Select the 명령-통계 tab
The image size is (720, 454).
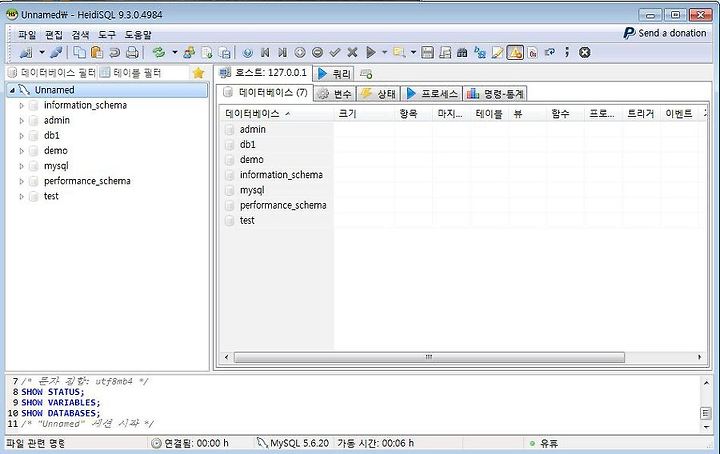point(495,94)
